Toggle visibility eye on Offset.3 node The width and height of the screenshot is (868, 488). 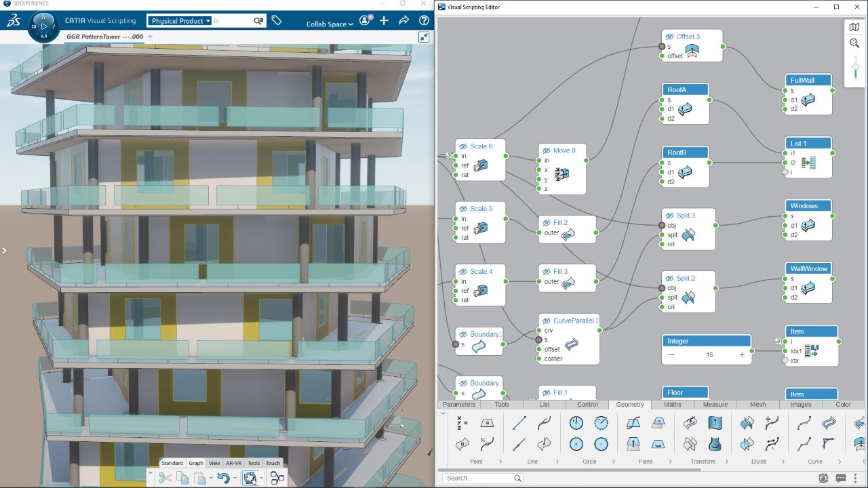coord(669,37)
